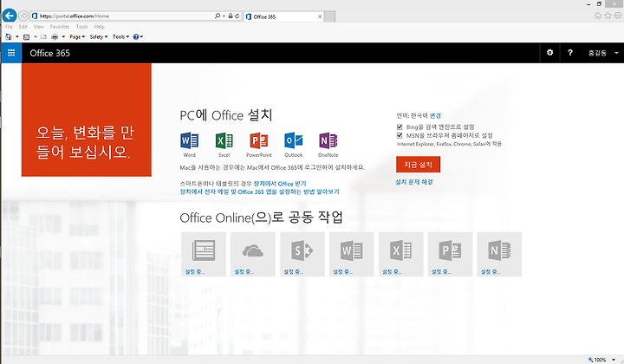Go back with the browser back arrow
The image size is (624, 364).
click(10, 16)
